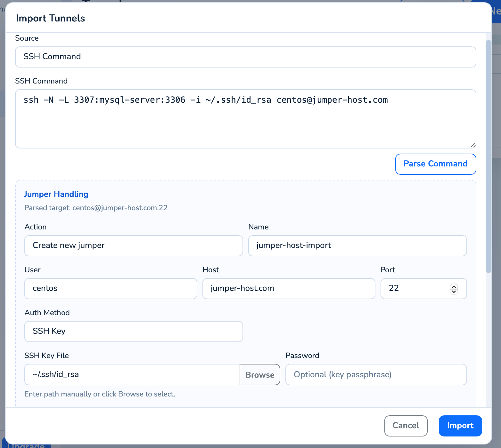Decrease the Port value with down arrow
The width and height of the screenshot is (501, 448).
coord(454,292)
